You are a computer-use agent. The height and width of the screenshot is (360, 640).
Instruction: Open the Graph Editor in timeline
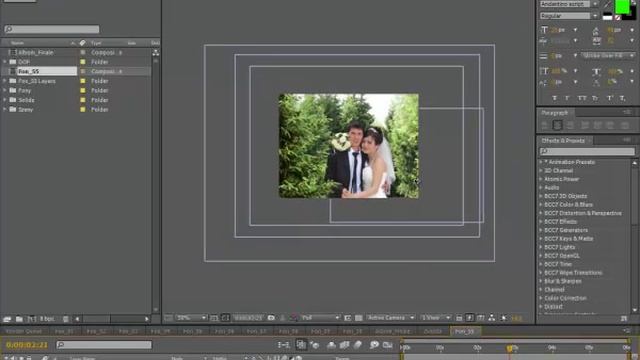[387, 345]
